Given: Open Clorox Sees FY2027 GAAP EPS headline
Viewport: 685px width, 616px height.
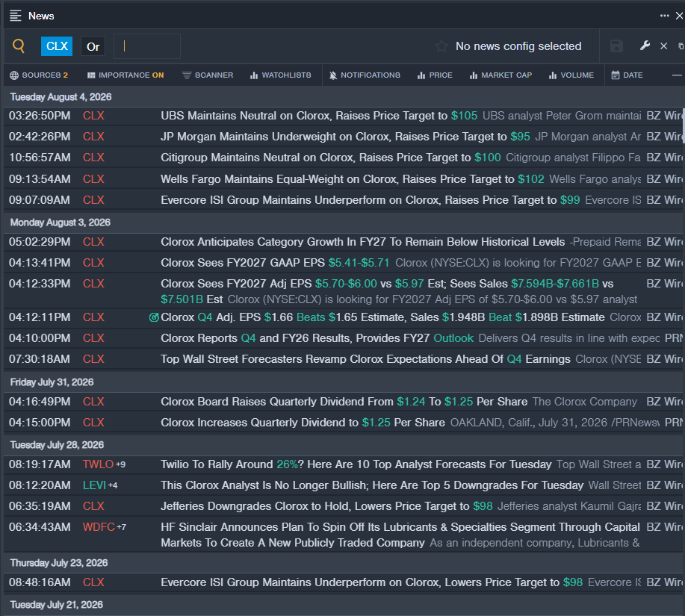Looking at the screenshot, I should 275,263.
